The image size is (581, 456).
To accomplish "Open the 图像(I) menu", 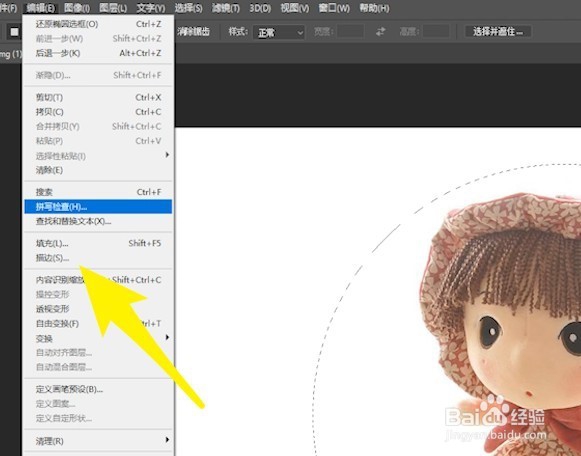I will click(77, 8).
